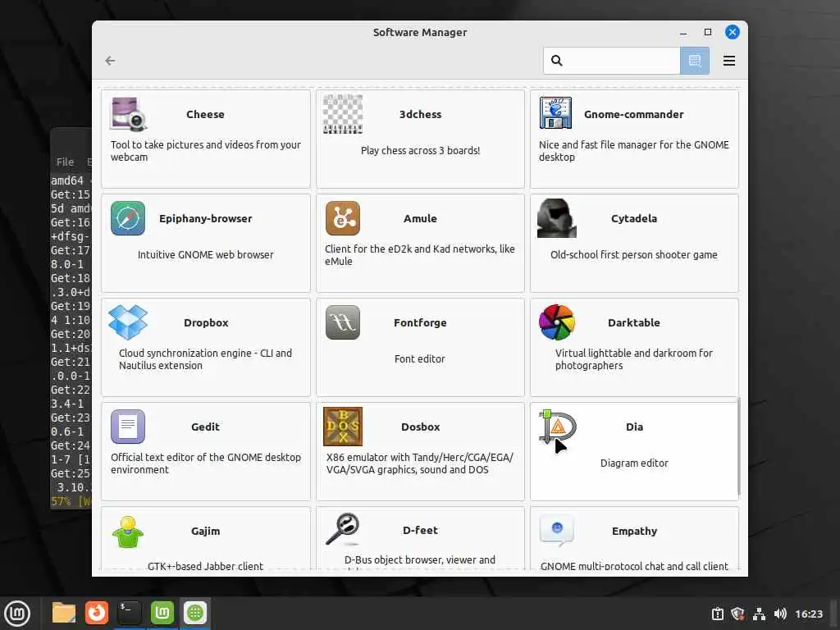Open the Cytadela game icon
This screenshot has width=840, height=630.
557,218
